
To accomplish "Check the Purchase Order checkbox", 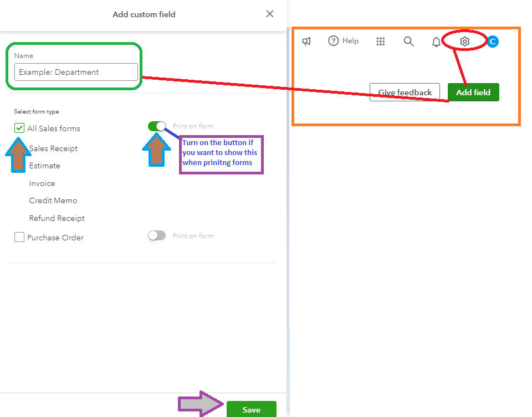I will 19,237.
